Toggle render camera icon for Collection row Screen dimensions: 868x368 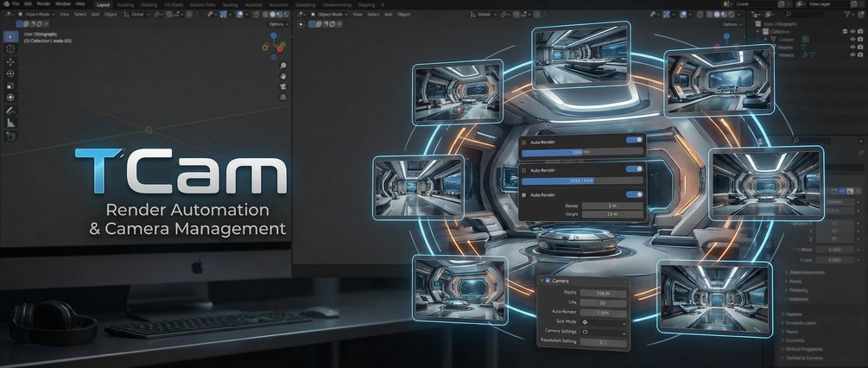coord(860,32)
